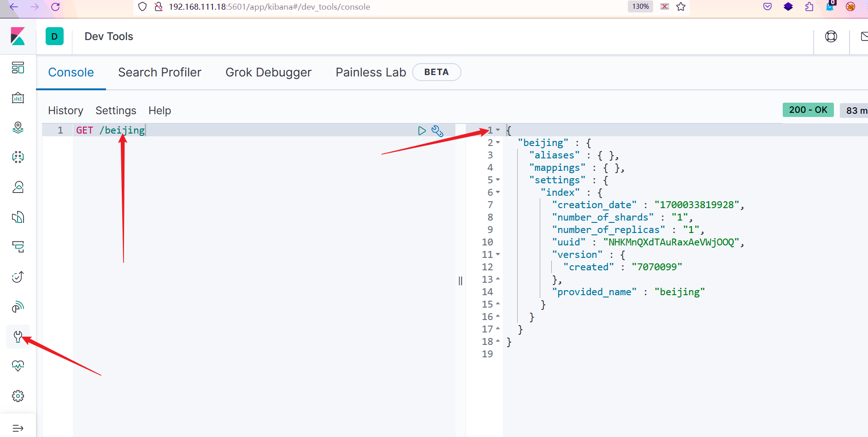Click the "number_of_replicas" line
Image resolution: width=868 pixels, height=437 pixels.
pyautogui.click(x=628, y=230)
